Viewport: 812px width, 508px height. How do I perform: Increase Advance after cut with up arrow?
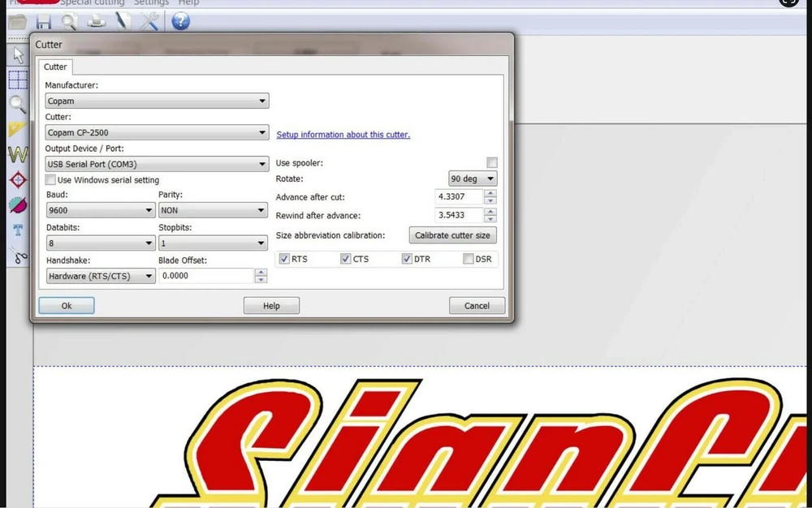point(490,193)
